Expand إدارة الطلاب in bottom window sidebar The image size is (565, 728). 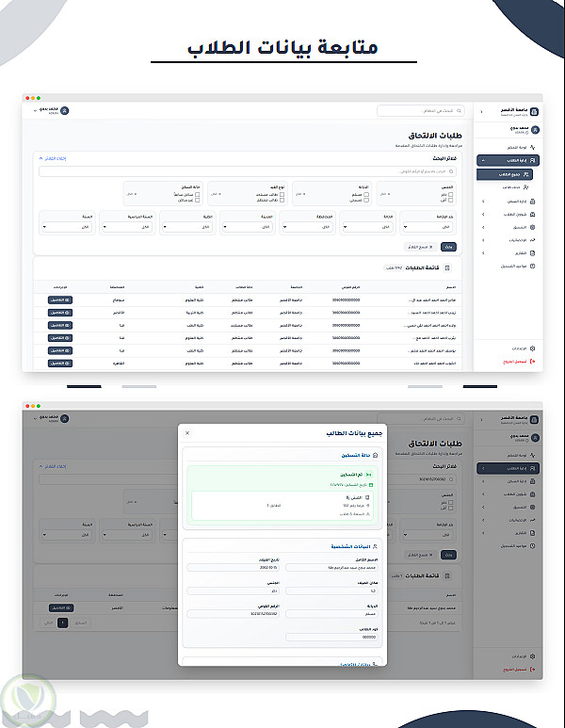pyautogui.click(x=508, y=468)
